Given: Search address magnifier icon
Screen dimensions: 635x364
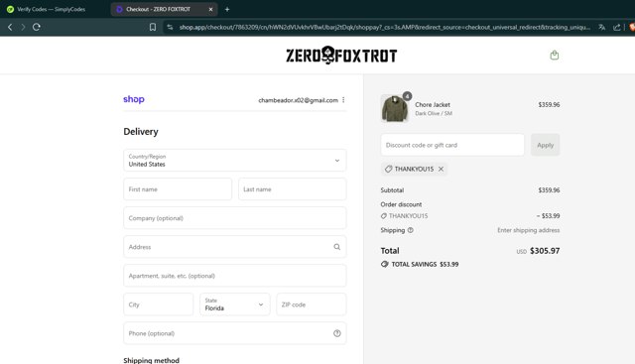Looking at the screenshot, I should (337, 247).
